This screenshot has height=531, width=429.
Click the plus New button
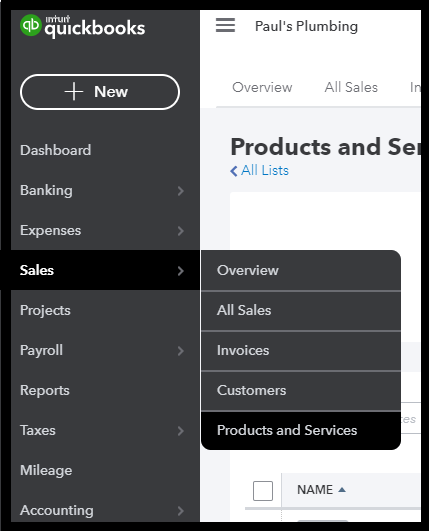pos(100,92)
